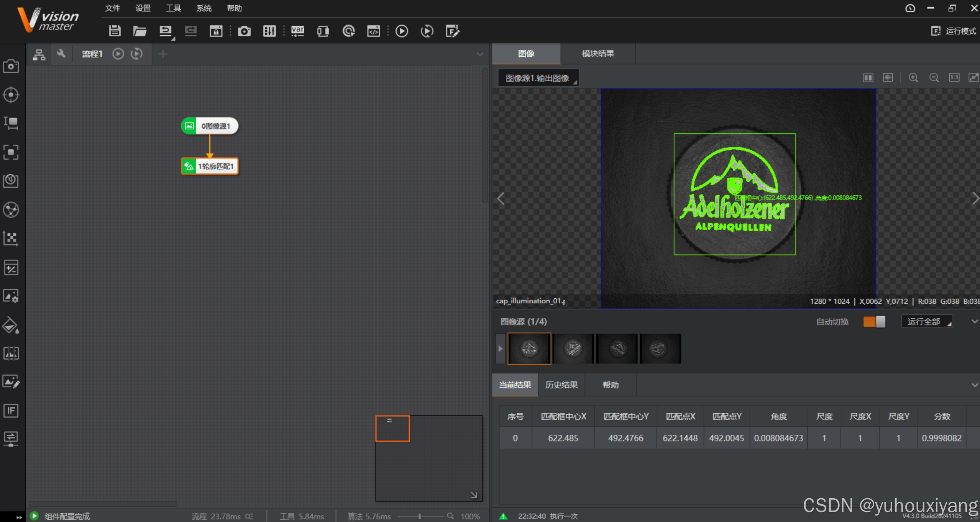Open a solution with the folder icon
The width and height of the screenshot is (980, 522).
tap(140, 31)
